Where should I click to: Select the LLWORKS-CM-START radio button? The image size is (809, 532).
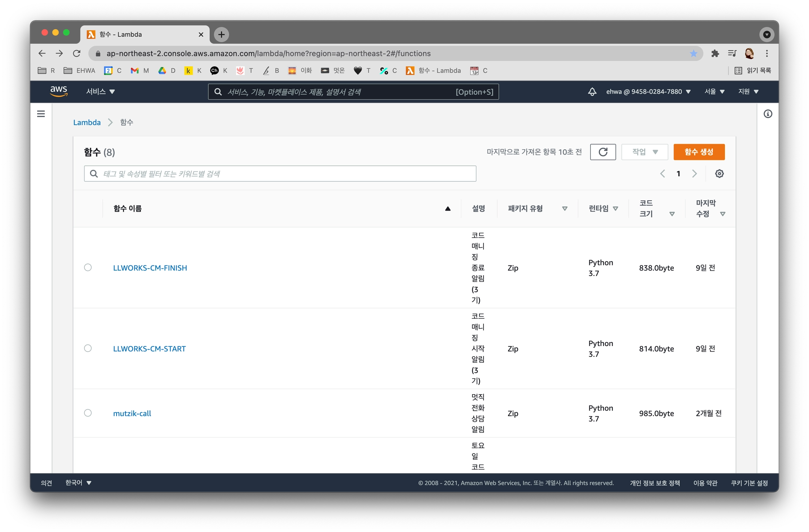point(88,348)
